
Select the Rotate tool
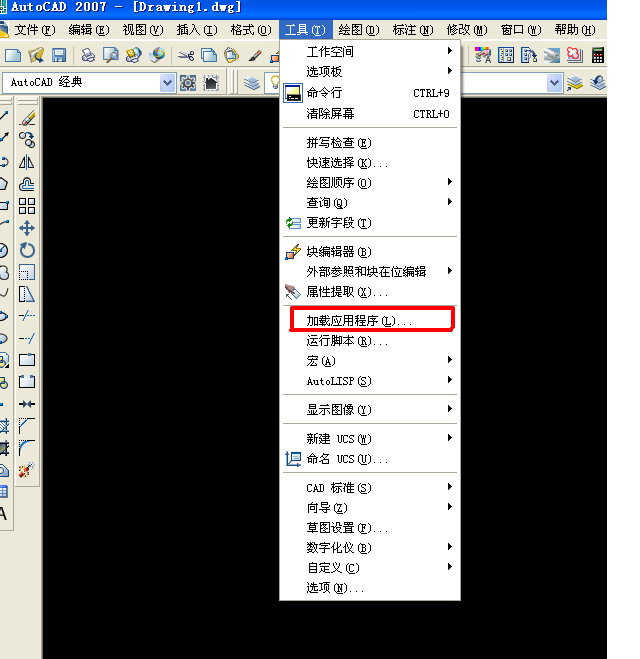[x=27, y=250]
